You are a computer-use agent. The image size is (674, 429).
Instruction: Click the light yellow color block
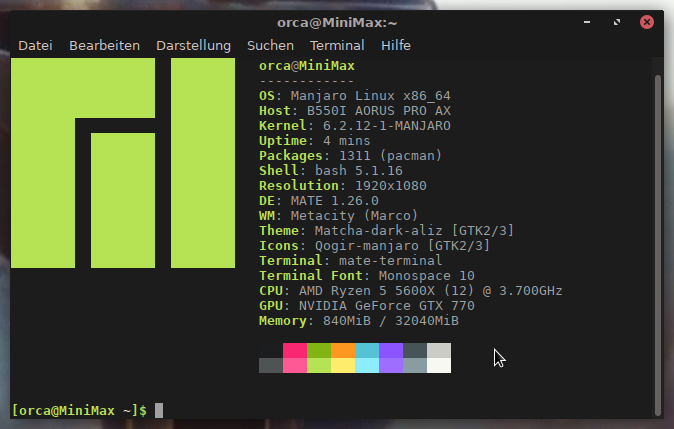pyautogui.click(x=343, y=365)
